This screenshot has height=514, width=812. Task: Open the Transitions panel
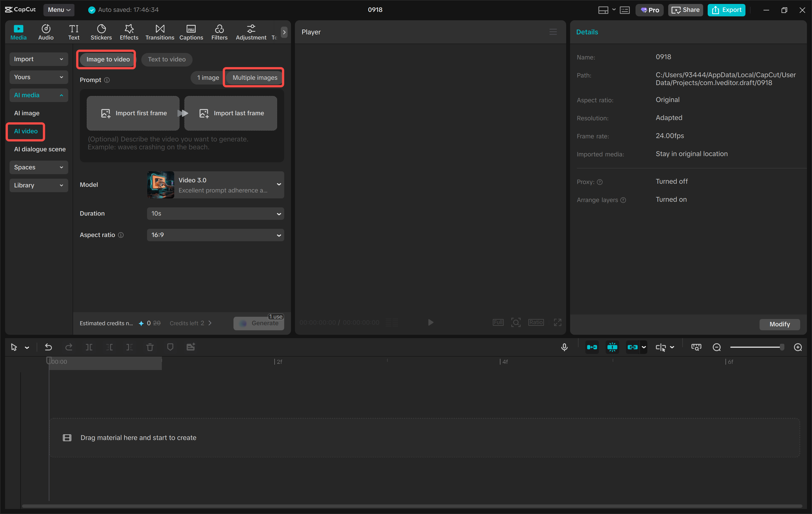point(160,32)
